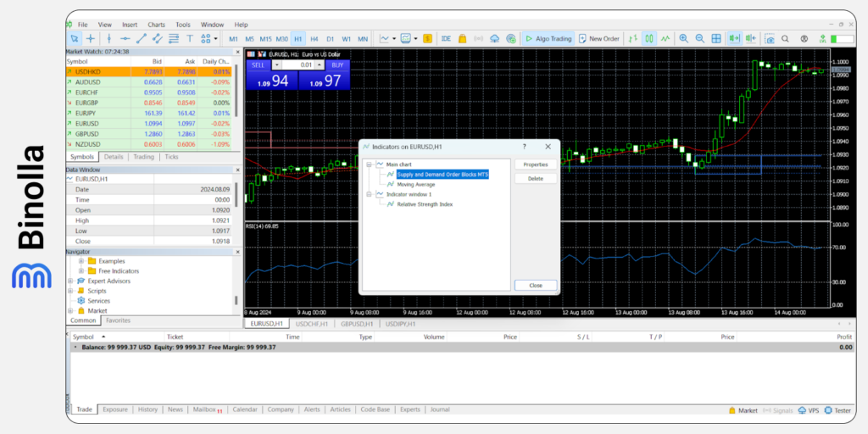Select the trendline drawing tool
Viewport: 868px width, 434px height.
[x=142, y=39]
